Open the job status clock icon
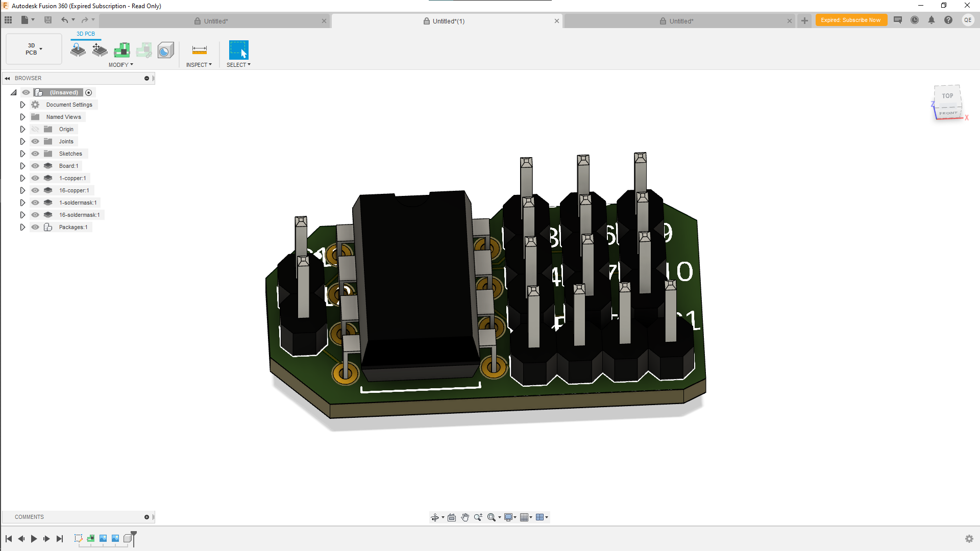 click(x=915, y=20)
